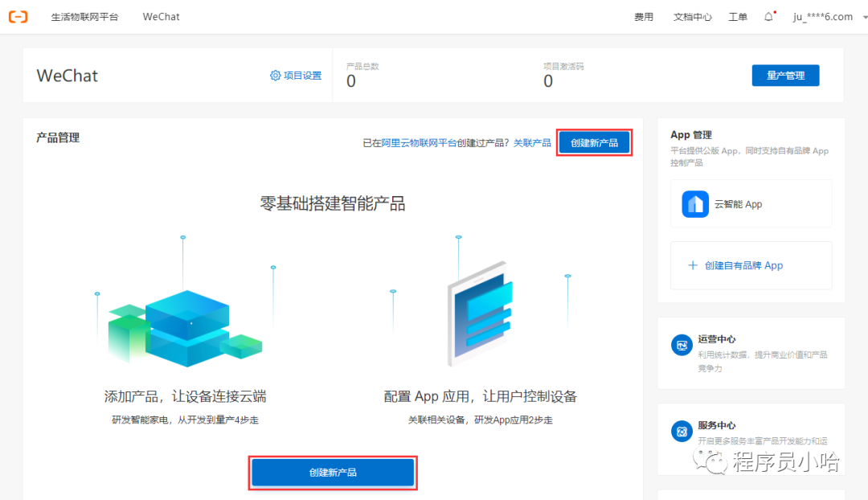The image size is (868, 500).
Task: Click the gear icon beside 项目设置
Action: [x=276, y=76]
